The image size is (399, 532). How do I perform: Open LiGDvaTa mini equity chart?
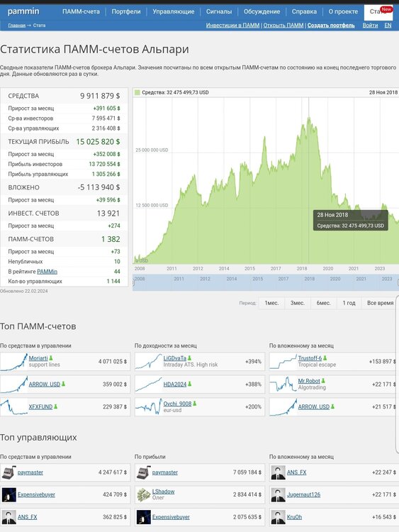[149, 362]
